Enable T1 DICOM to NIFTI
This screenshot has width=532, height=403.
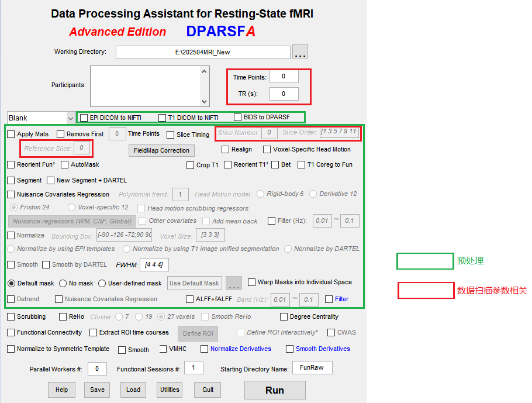(162, 118)
